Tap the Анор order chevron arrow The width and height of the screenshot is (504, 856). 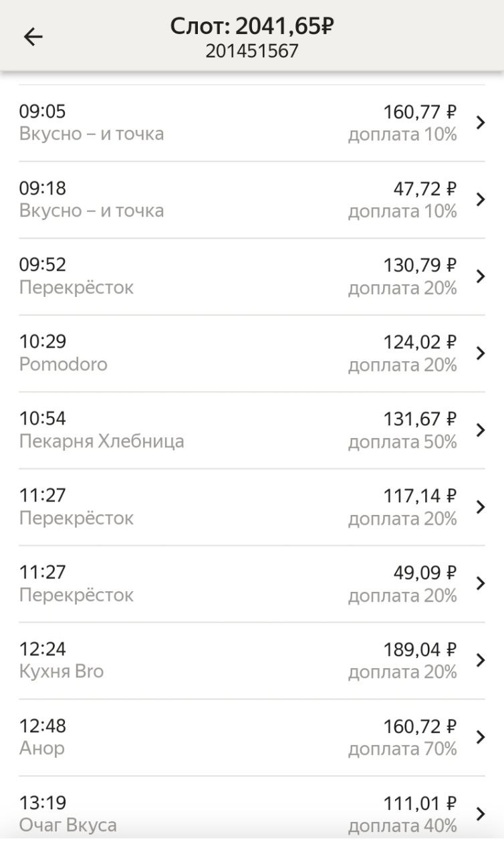[480, 737]
